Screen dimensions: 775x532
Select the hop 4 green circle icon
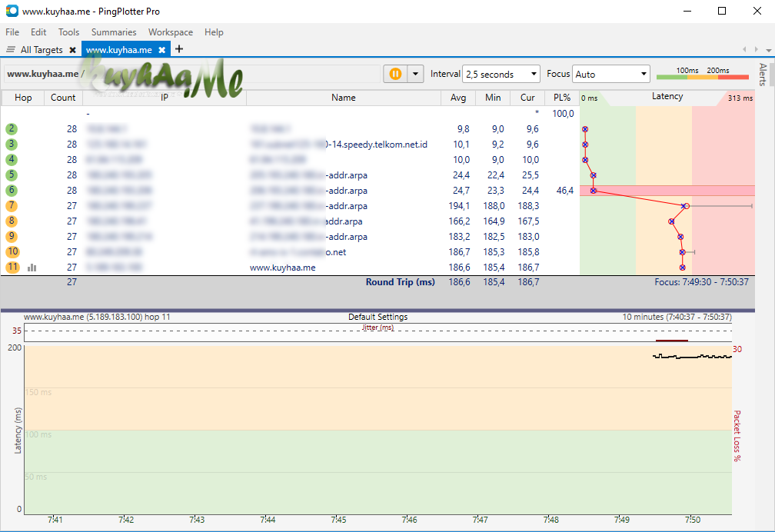tap(12, 160)
